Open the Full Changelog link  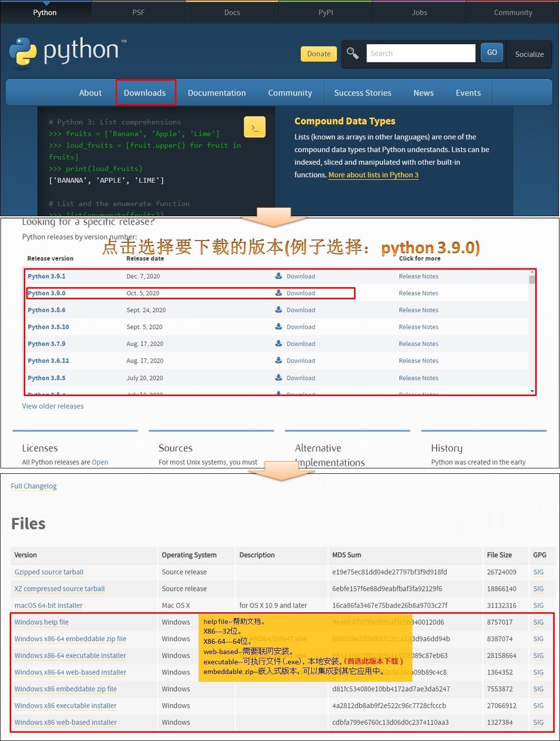(34, 486)
